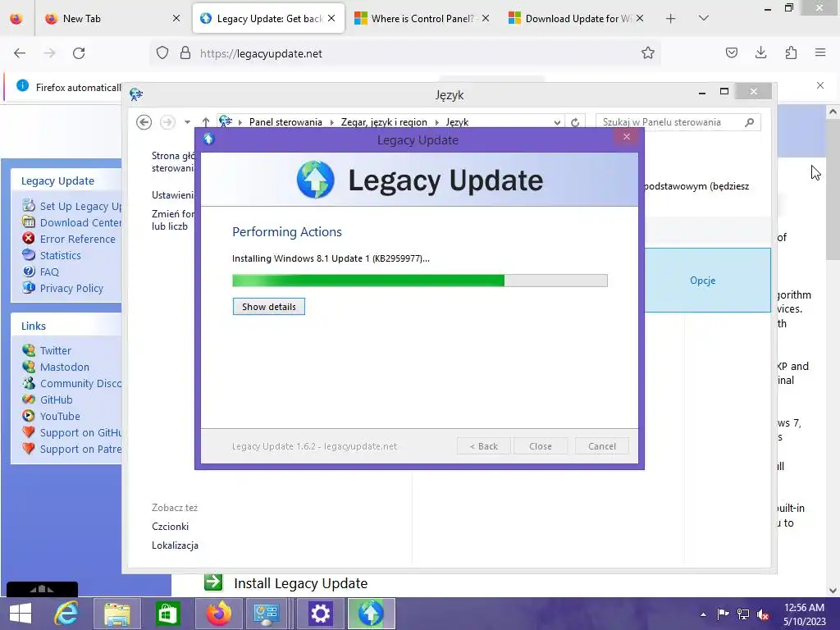Open Firefox hamburger application menu
This screenshot has width=840, height=630.
[x=820, y=53]
